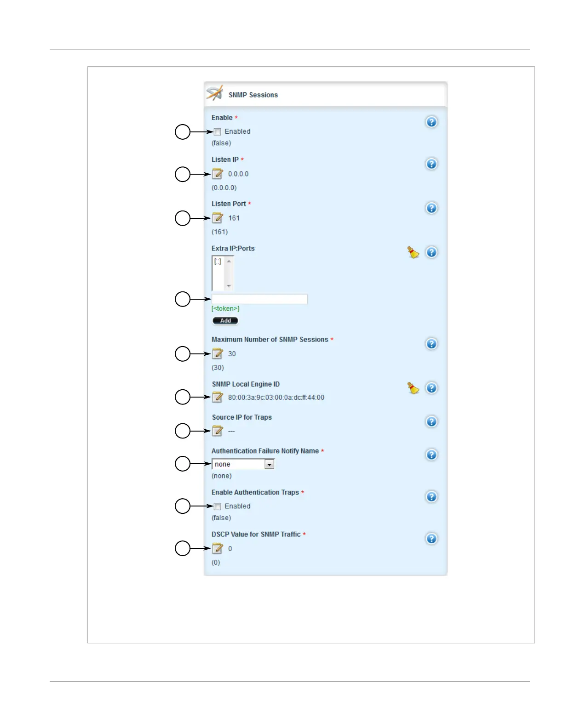Open help for the Enable setting
The height and width of the screenshot is (728, 563).
point(431,122)
